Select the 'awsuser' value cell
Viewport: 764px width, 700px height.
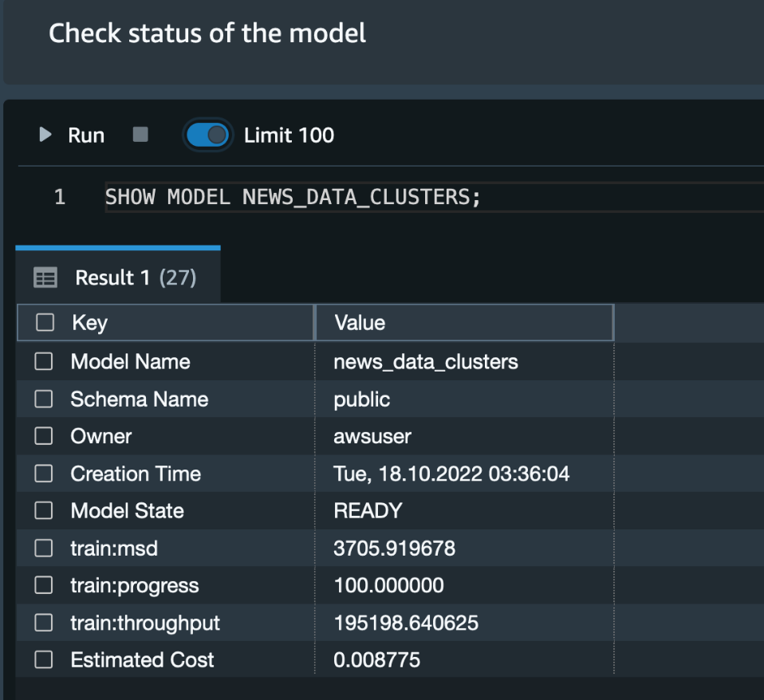coord(464,436)
